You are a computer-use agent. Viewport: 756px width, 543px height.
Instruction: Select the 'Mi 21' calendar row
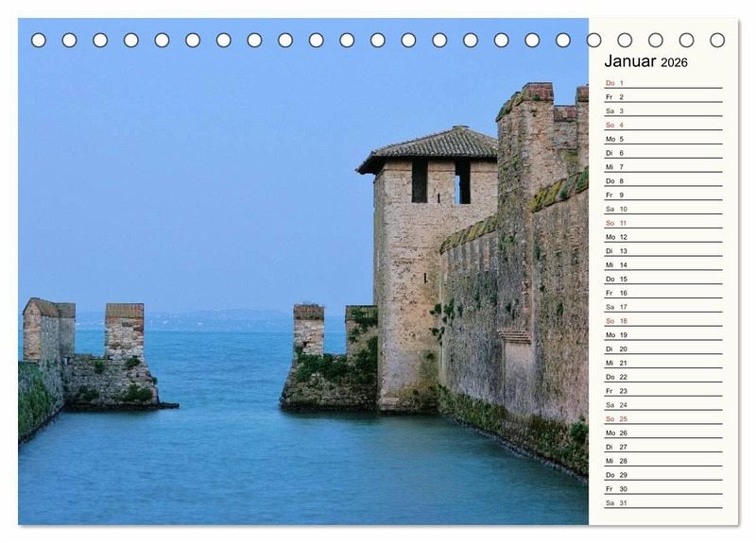click(663, 363)
